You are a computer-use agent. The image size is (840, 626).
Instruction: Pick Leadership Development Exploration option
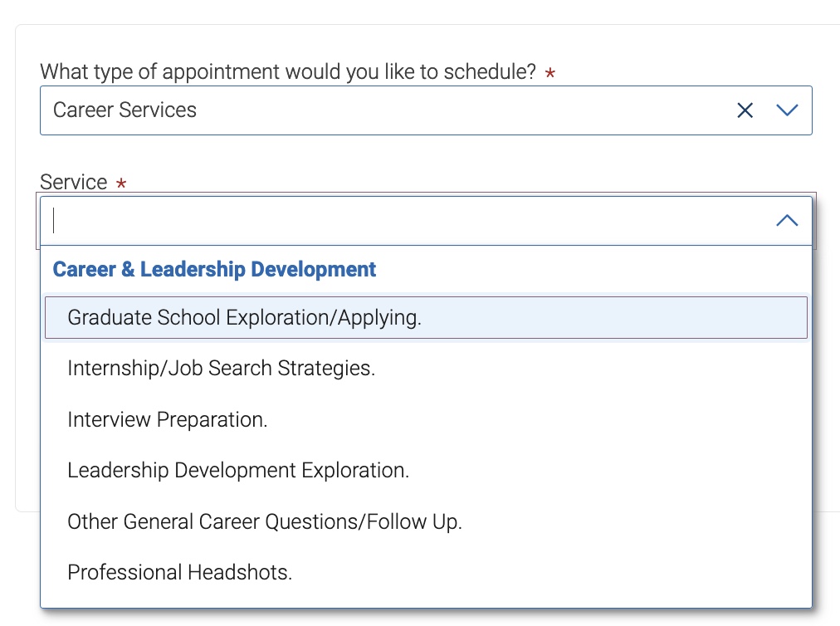426,471
